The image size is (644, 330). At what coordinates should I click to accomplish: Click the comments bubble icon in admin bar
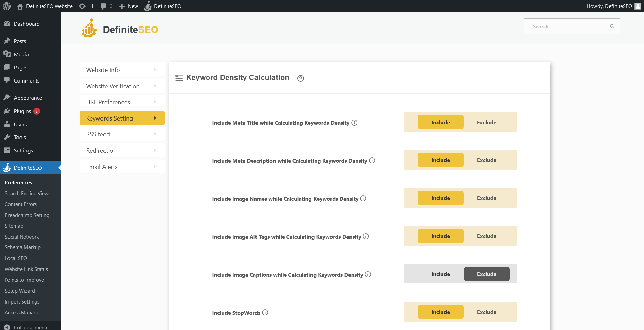103,6
